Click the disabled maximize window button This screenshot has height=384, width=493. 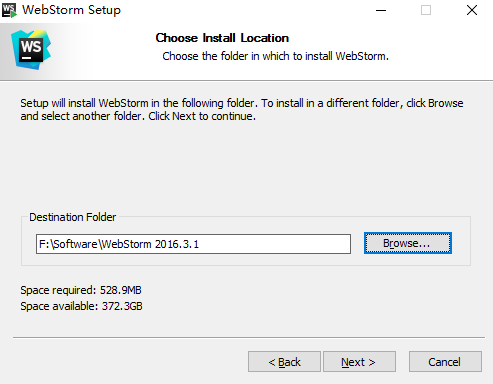426,10
